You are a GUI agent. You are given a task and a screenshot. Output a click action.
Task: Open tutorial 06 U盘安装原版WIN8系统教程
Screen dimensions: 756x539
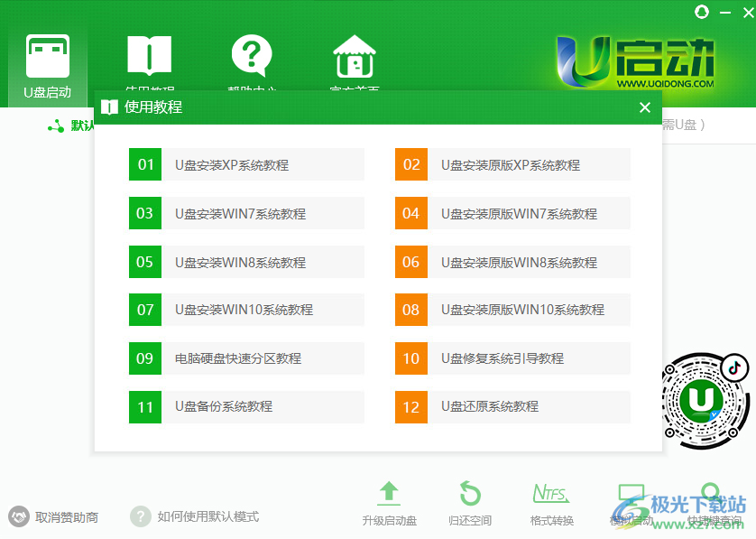[x=512, y=262]
